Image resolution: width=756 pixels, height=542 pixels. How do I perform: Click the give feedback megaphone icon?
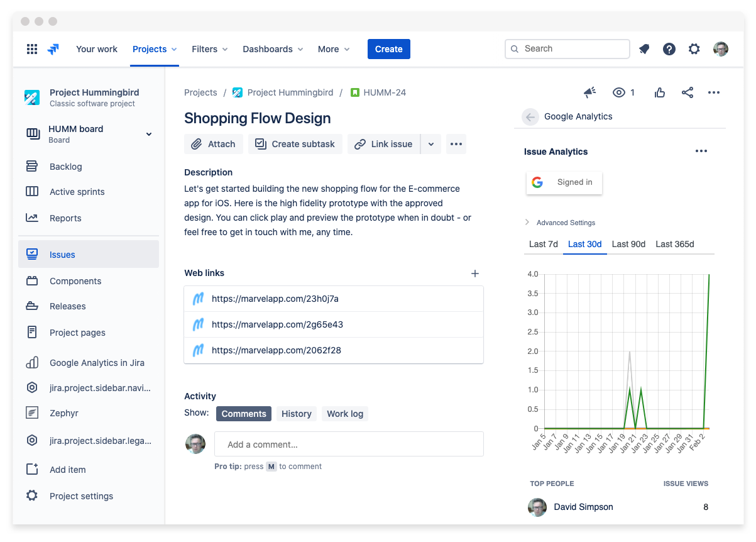point(589,92)
